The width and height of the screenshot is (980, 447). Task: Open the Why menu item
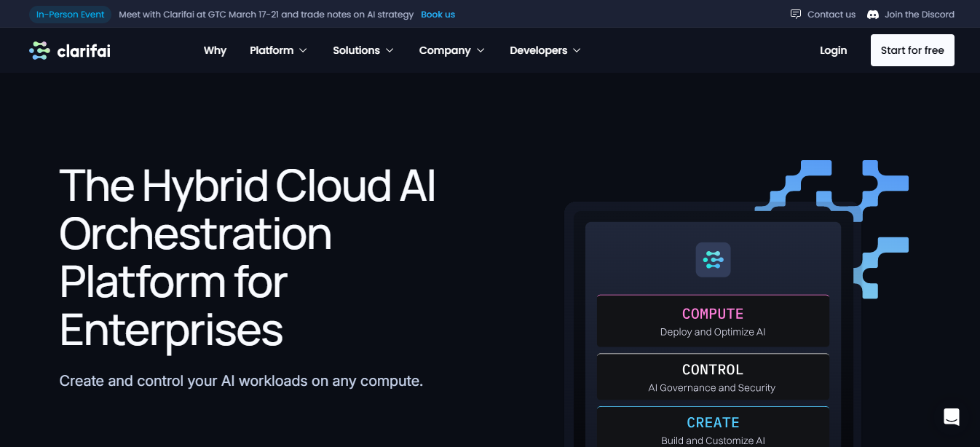[x=215, y=50]
